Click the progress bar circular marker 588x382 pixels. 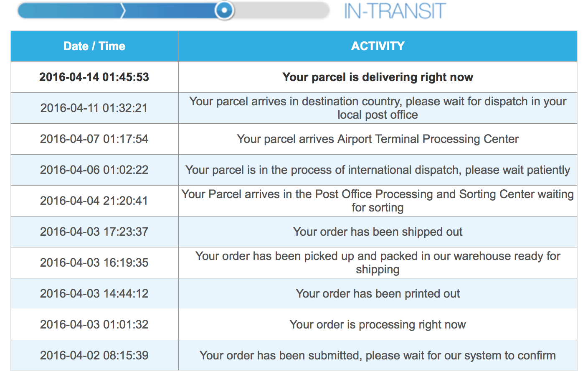click(x=224, y=10)
